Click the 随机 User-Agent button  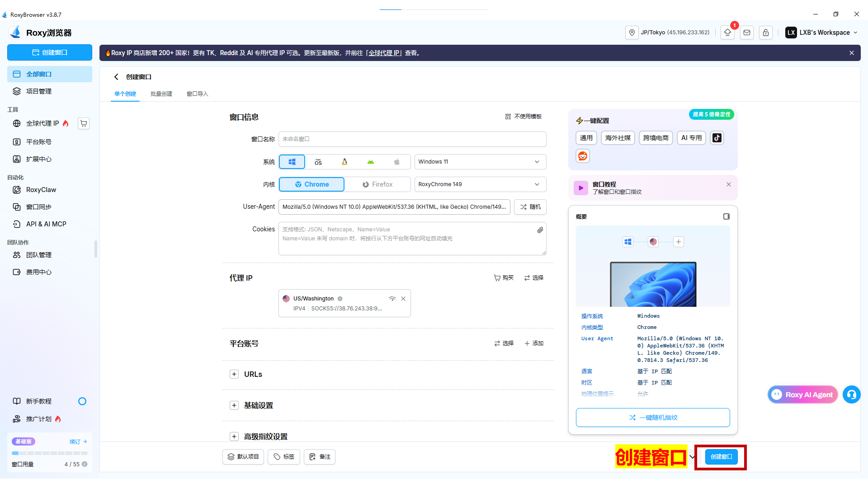click(530, 207)
